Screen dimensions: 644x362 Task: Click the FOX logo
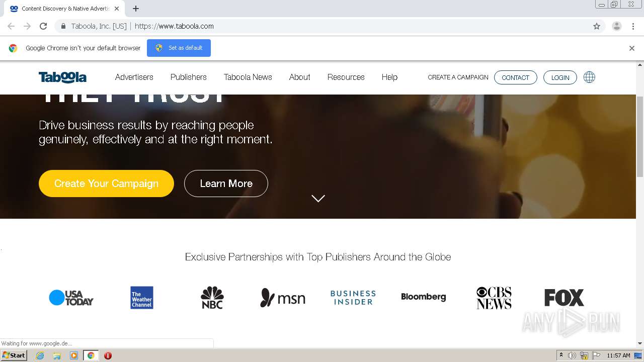[x=564, y=298]
